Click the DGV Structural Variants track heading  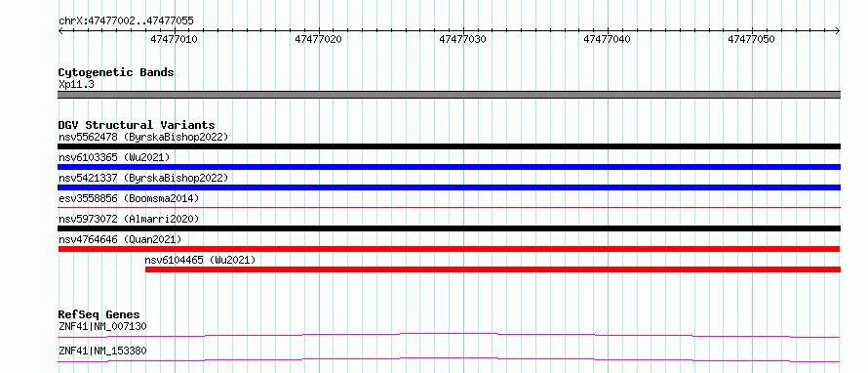point(137,125)
